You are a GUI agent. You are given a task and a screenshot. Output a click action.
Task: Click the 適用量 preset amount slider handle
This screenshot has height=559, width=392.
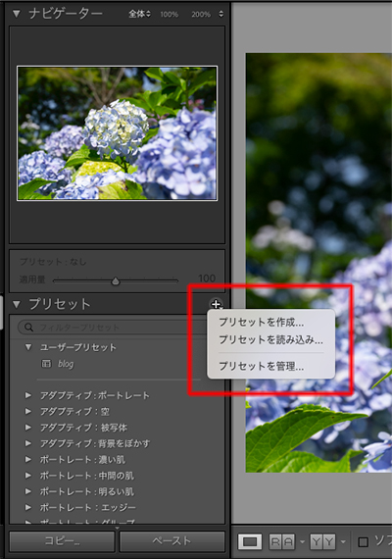115,281
